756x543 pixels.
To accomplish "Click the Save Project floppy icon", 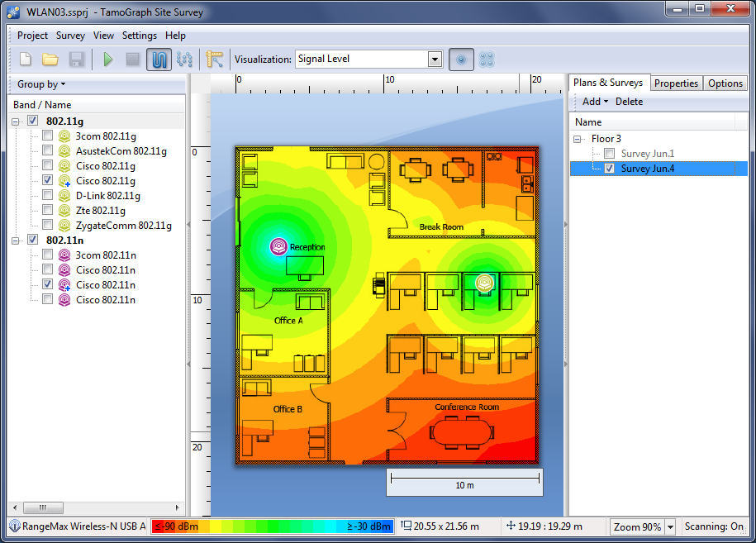I will pos(76,60).
